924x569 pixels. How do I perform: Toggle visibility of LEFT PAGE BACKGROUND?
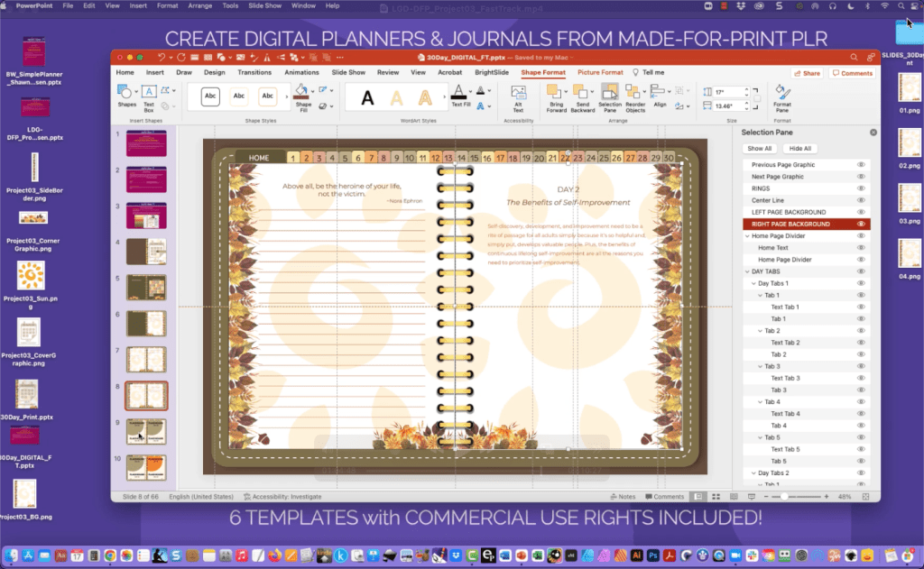(862, 212)
